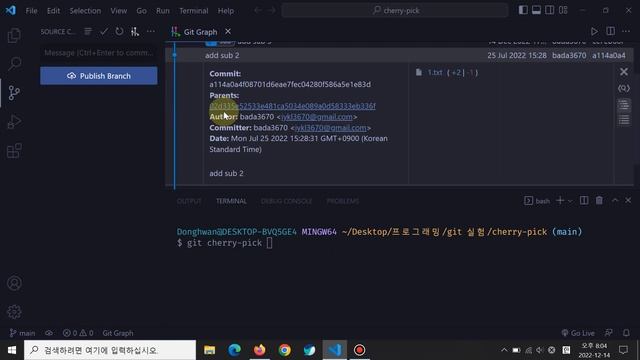Click the author email link
The height and width of the screenshot is (360, 640).
[317, 117]
